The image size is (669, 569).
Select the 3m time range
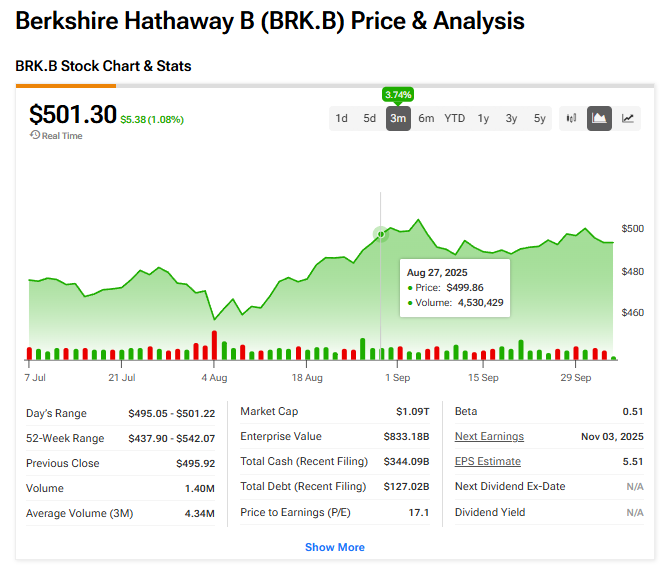point(398,118)
